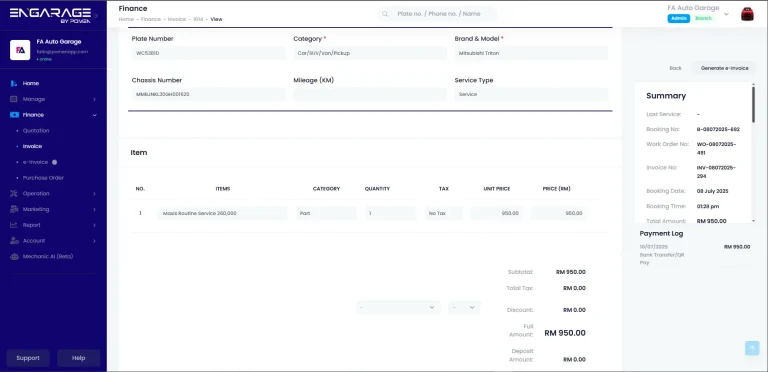Click the Manage menu icon
768x372 pixels.
[x=14, y=99]
